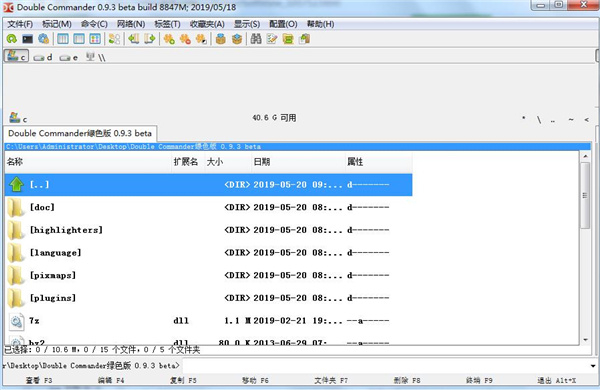600x390 pixels.
Task: Select the 7z dll file row
Action: [209, 321]
